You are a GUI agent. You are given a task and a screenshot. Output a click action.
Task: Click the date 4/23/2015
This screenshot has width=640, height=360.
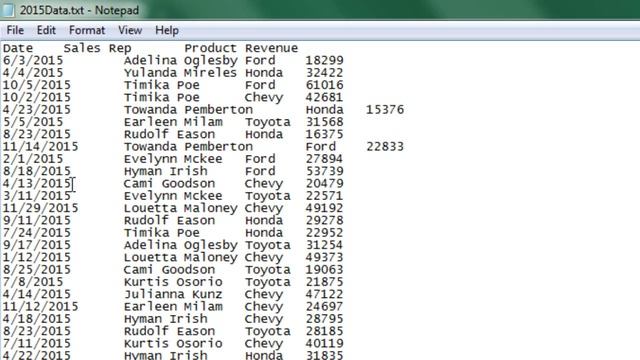click(37, 110)
